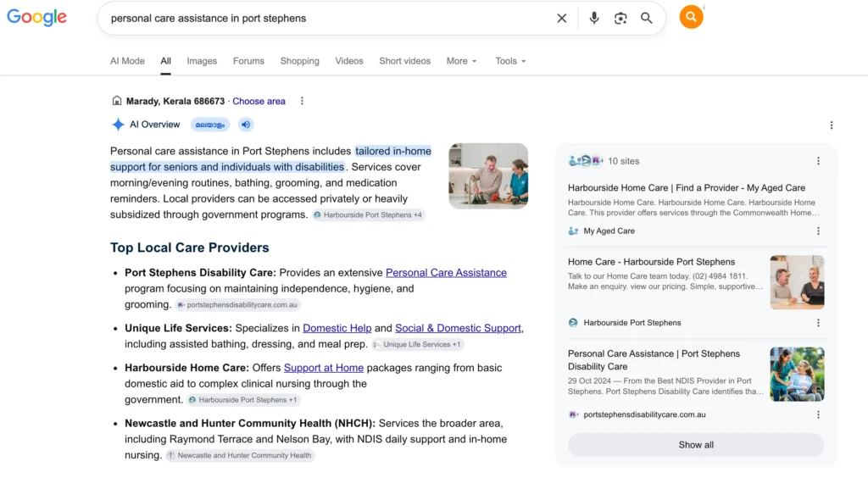Click the highlighted tailored in-home support text

tap(270, 158)
